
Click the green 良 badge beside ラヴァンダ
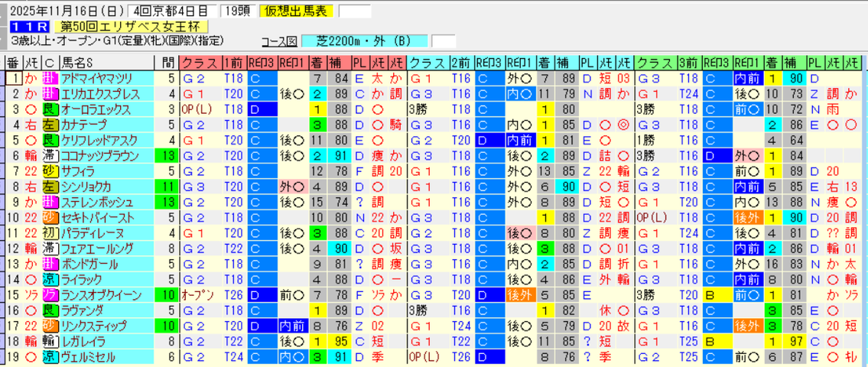point(50,310)
